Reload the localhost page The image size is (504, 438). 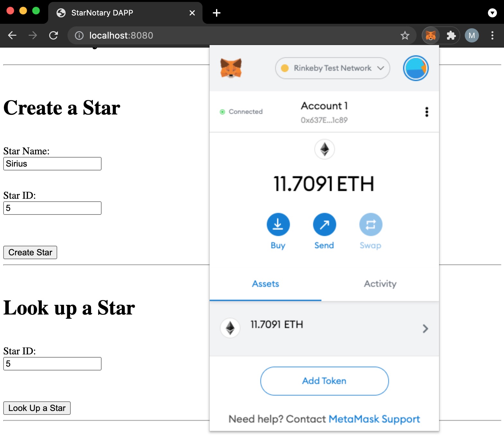point(53,35)
